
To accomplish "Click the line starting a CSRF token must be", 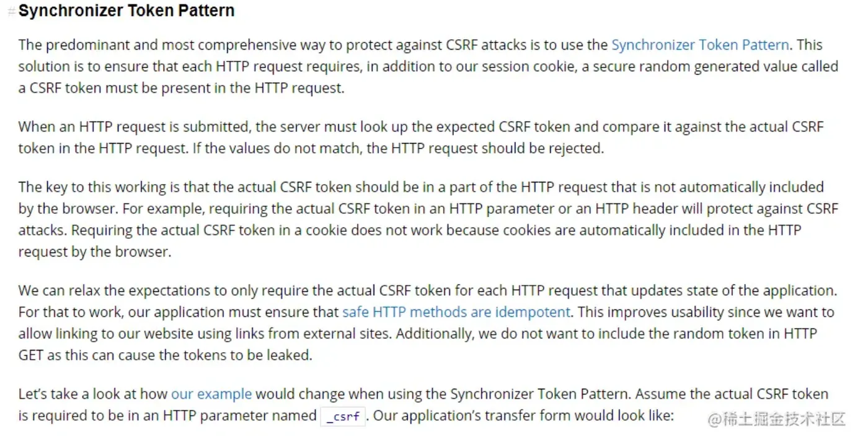I will pyautogui.click(x=181, y=88).
